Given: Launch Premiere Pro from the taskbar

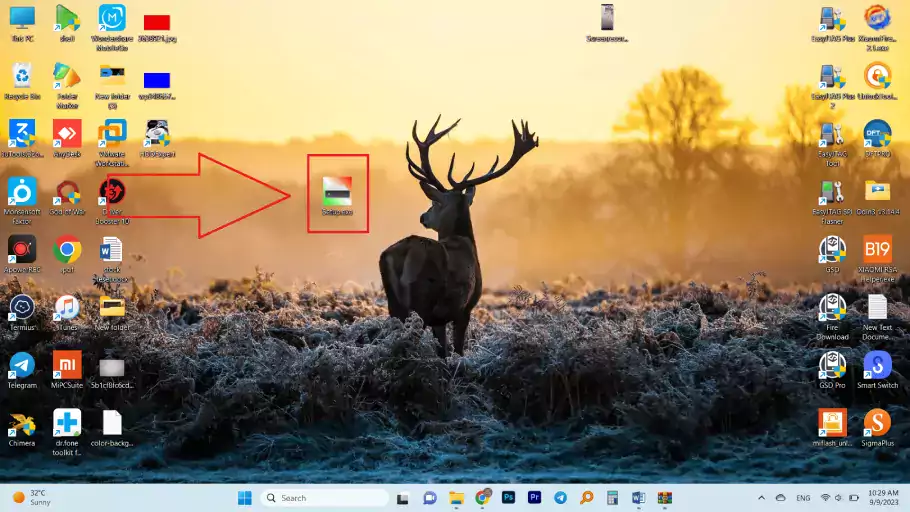Looking at the screenshot, I should click(x=534, y=497).
